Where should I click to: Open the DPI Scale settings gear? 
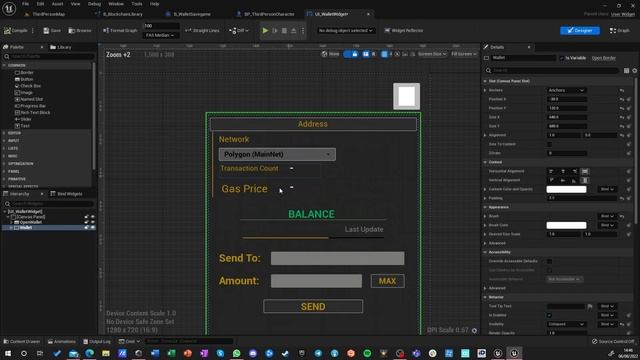coord(474,331)
